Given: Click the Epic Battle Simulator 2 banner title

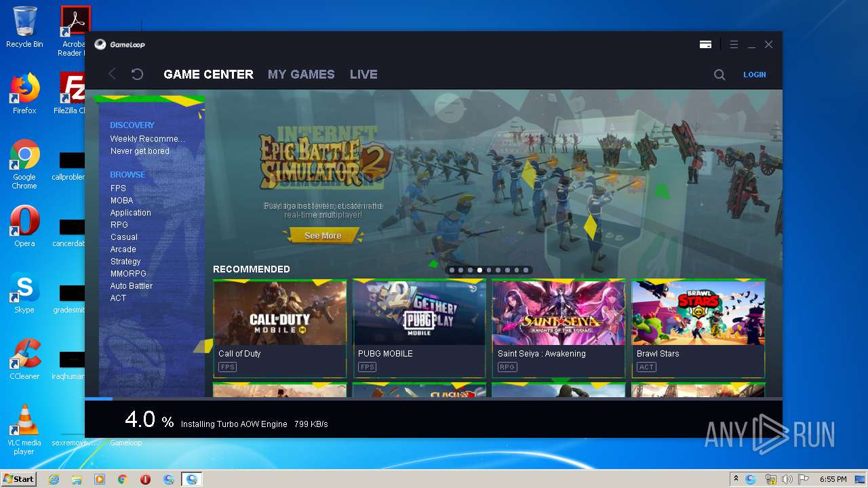Looking at the screenshot, I should click(326, 160).
